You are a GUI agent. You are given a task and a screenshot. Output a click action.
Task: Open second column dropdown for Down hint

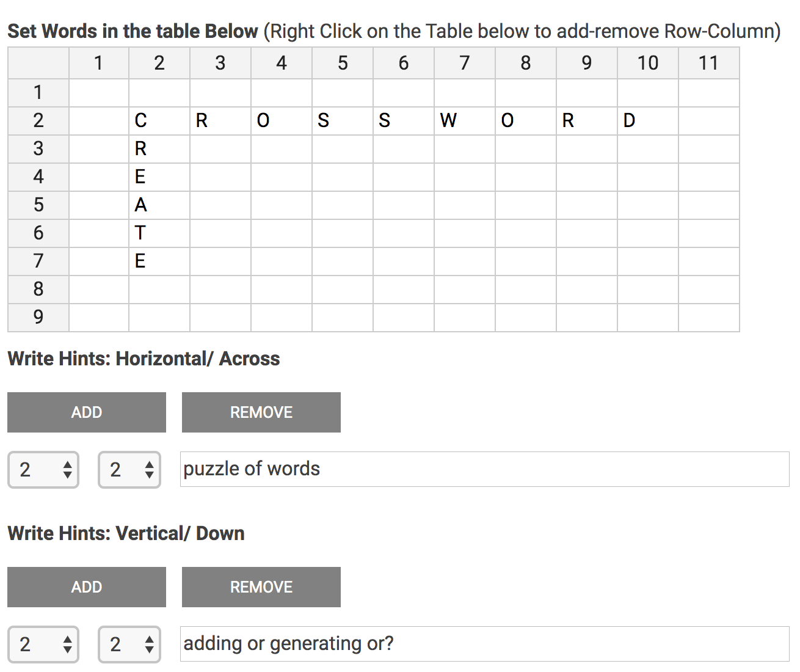tap(129, 645)
